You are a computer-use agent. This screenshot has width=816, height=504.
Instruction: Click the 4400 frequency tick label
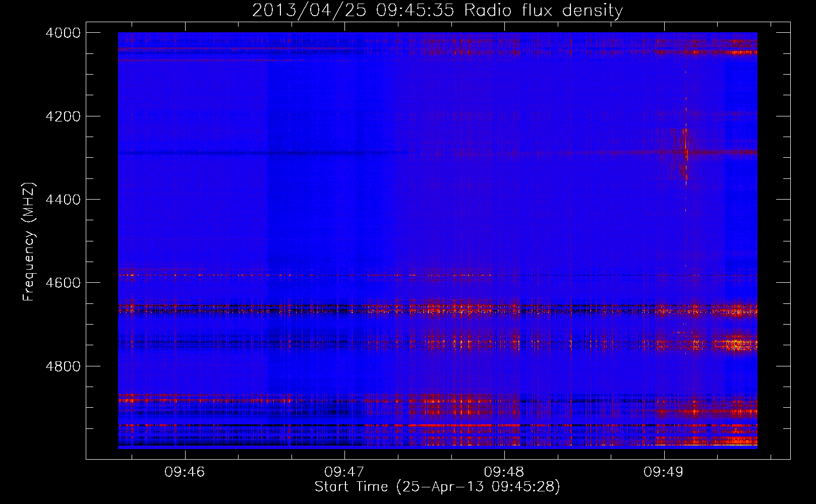tap(63, 200)
